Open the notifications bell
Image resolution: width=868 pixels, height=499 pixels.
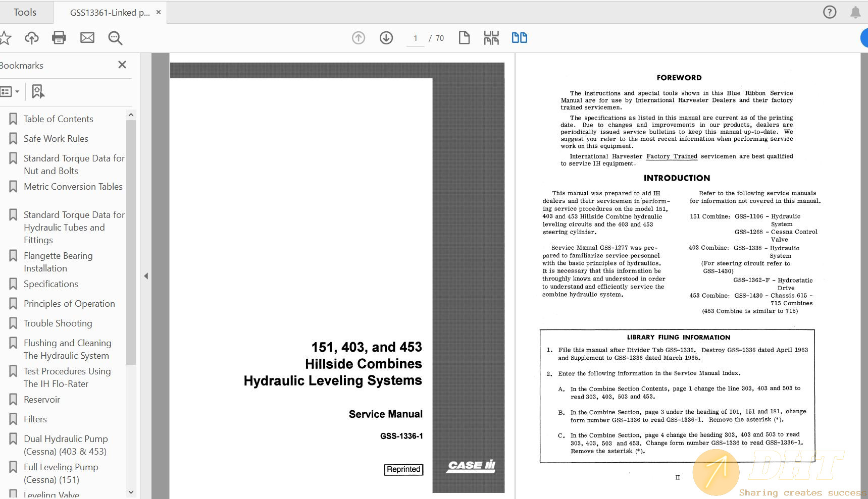pyautogui.click(x=855, y=12)
